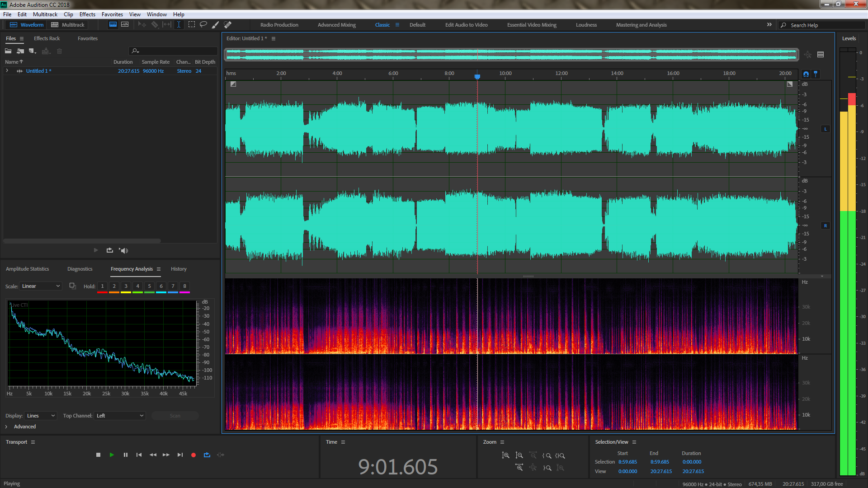Switch to Multitrack view
Viewport: 868px width, 488px height.
coord(68,25)
